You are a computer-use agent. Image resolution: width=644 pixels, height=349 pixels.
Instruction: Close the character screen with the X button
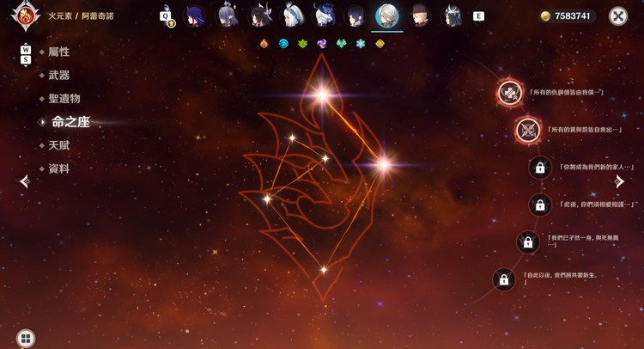[618, 16]
